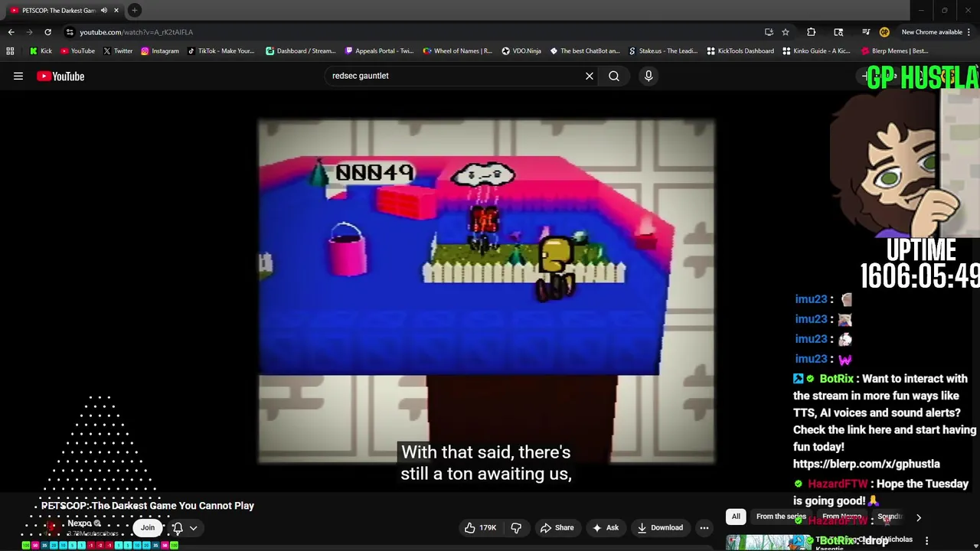Open the KickTools Dashboard bookmark
The image size is (980, 551).
[x=740, y=51]
